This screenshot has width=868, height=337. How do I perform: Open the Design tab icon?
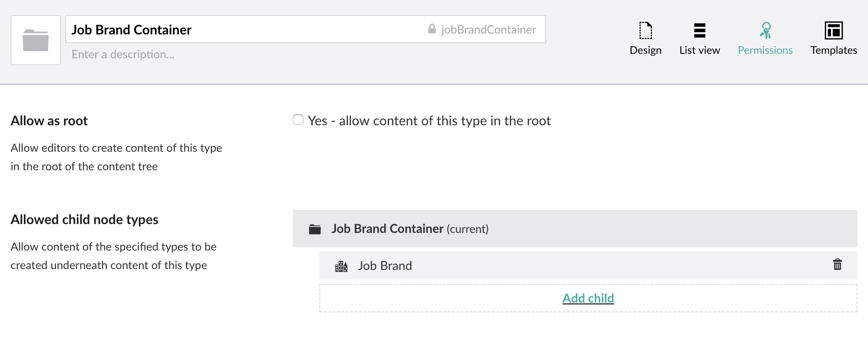pos(645,30)
